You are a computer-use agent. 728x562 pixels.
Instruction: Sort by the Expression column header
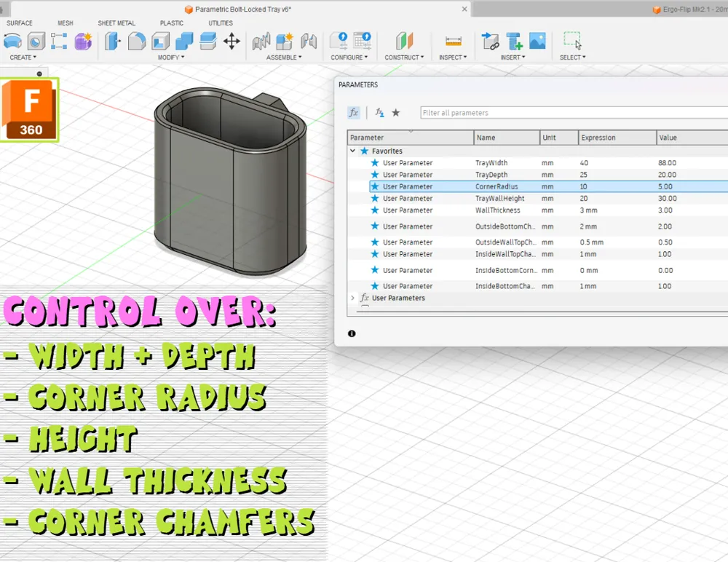point(617,138)
